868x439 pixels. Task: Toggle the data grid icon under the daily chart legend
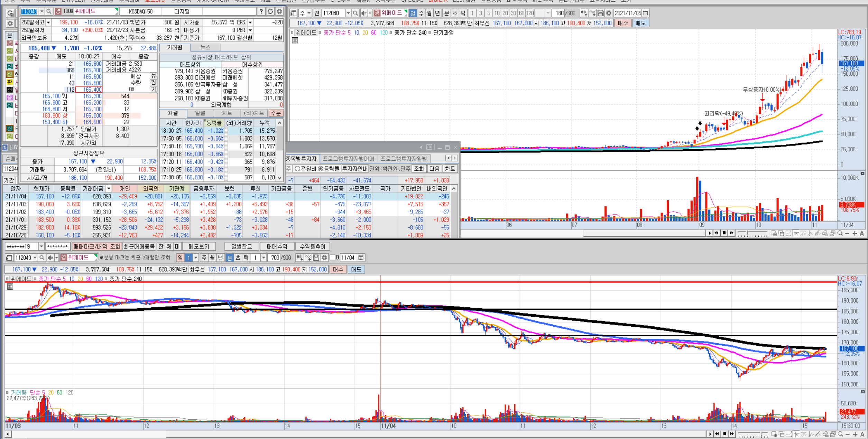click(x=295, y=40)
